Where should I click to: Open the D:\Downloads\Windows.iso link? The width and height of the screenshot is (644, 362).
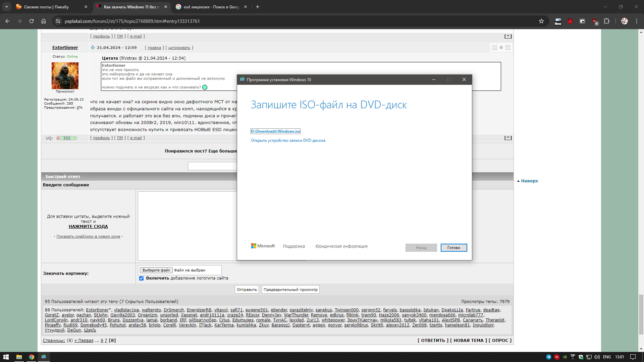[275, 131]
